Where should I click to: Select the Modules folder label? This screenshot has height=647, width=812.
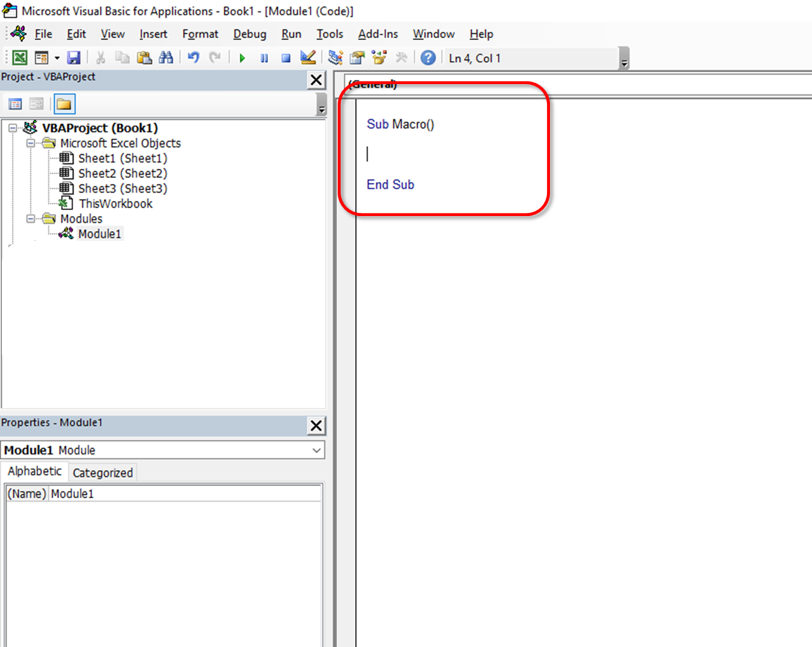[81, 219]
